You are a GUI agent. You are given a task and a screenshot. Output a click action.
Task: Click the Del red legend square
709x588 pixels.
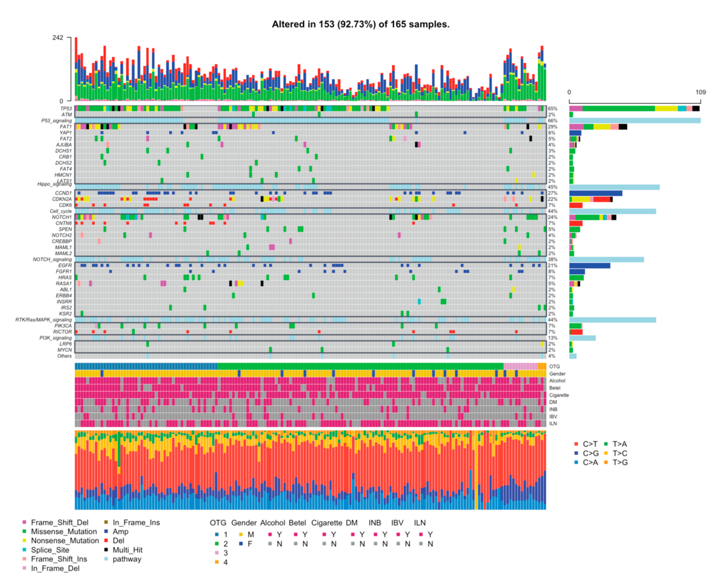106,540
